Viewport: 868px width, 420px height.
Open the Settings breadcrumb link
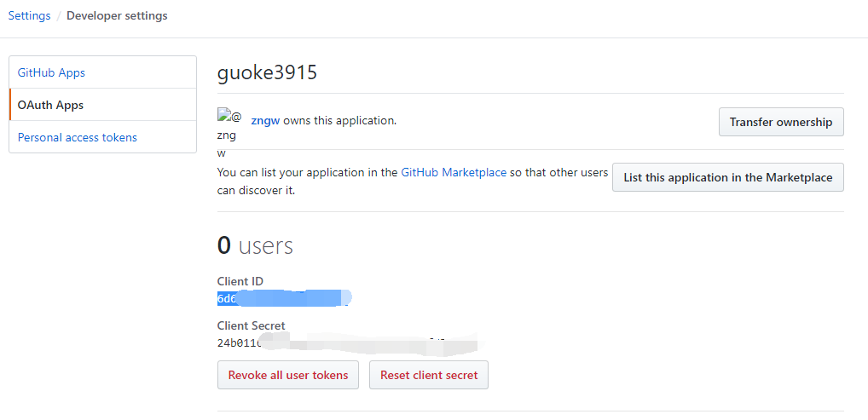(29, 15)
